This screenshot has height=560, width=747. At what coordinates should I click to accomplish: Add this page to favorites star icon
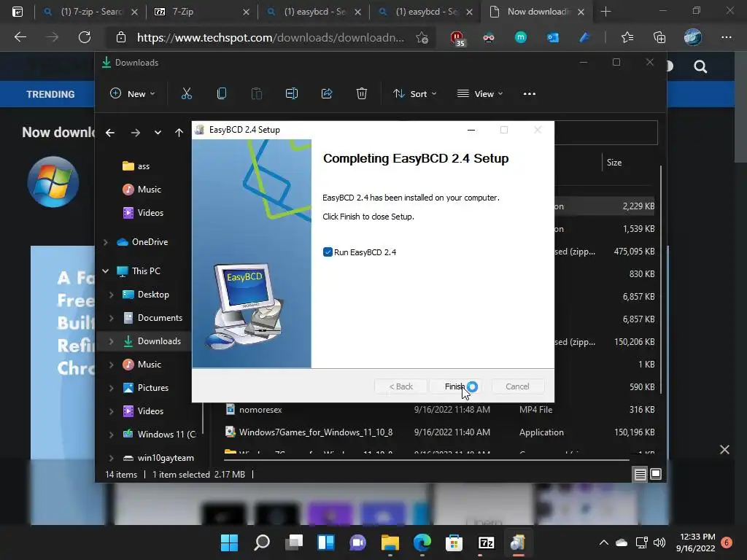pyautogui.click(x=422, y=38)
